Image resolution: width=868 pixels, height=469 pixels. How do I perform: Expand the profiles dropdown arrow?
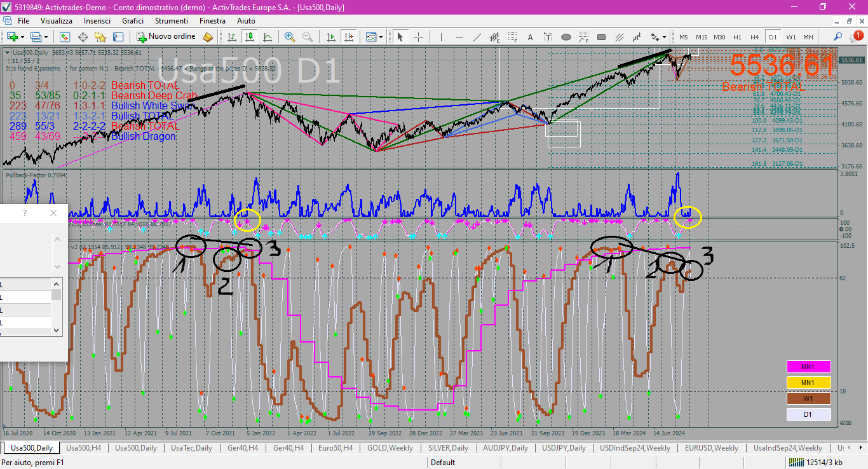[46, 37]
